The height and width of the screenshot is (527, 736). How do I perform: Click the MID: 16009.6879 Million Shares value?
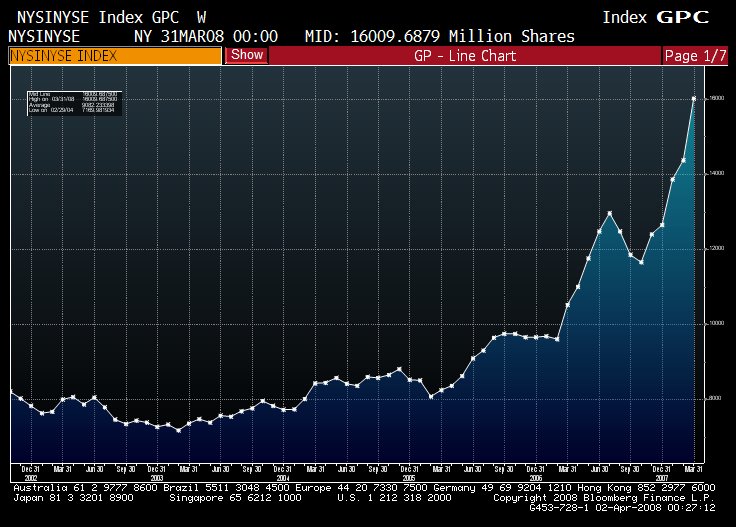439,36
